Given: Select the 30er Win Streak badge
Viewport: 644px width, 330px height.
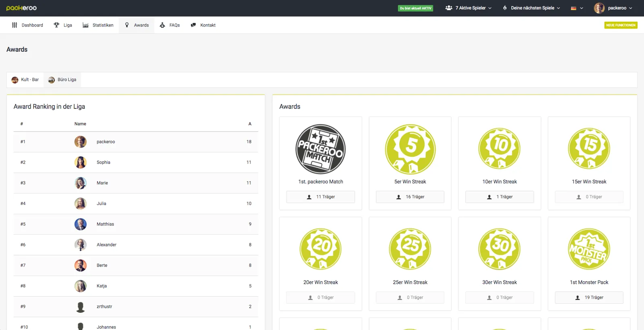Looking at the screenshot, I should 500,249.
